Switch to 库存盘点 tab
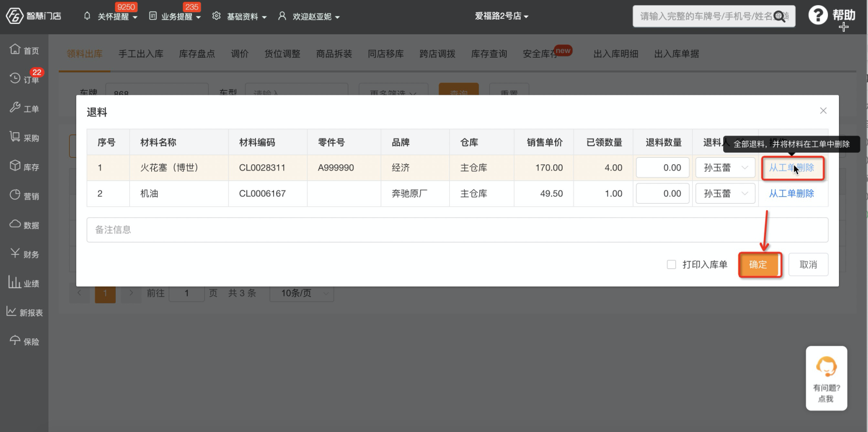This screenshot has height=432, width=868. 197,54
